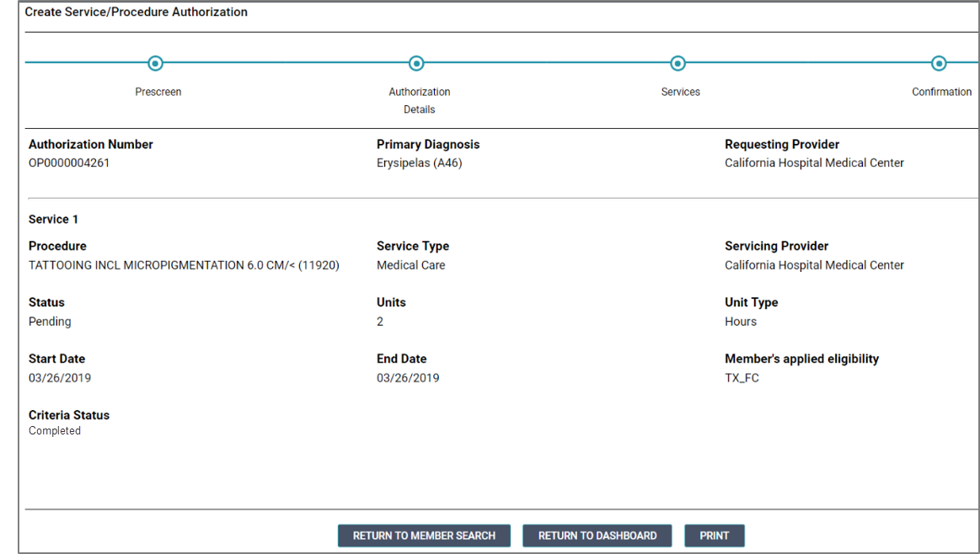Select the Confirmation step circle marker
This screenshot has height=554, width=980.
(939, 63)
